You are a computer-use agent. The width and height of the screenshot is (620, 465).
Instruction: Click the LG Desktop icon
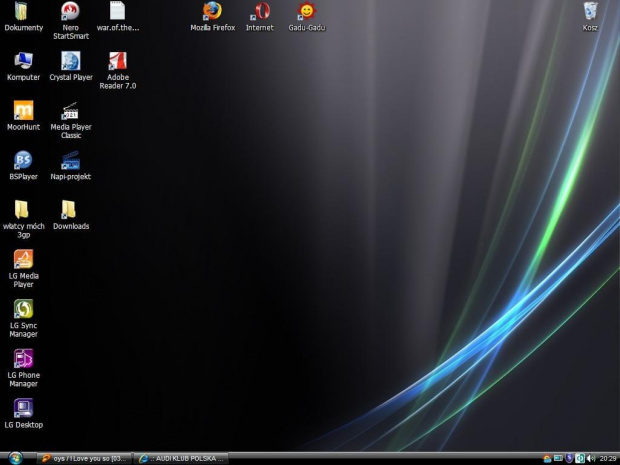click(23, 408)
